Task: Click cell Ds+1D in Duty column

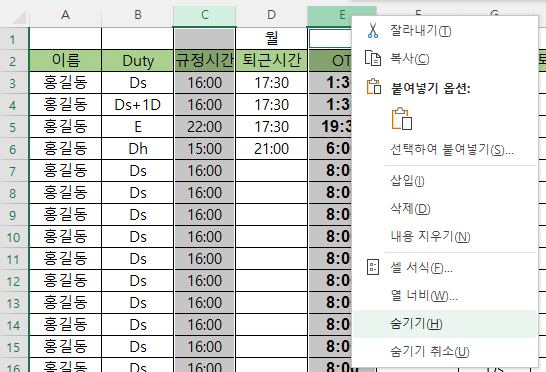Action: coord(138,105)
